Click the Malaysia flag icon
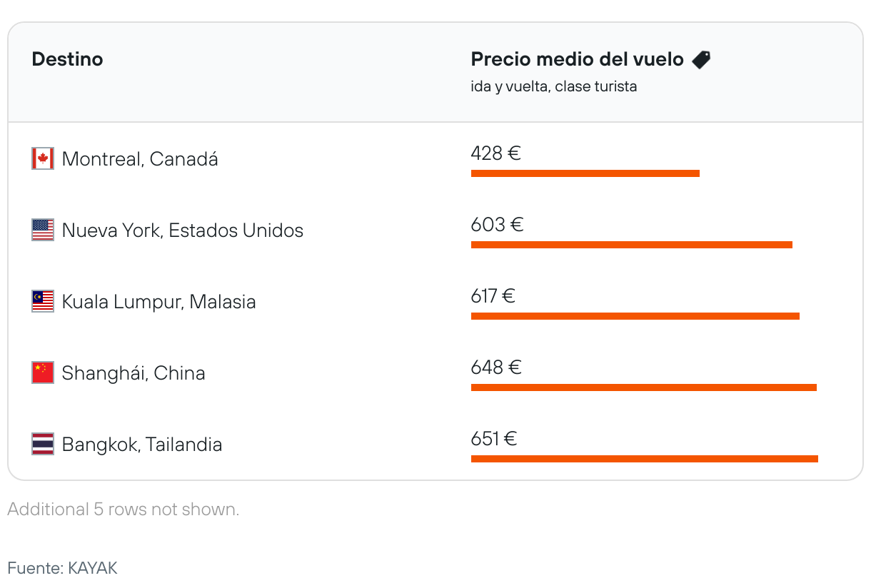 43,301
